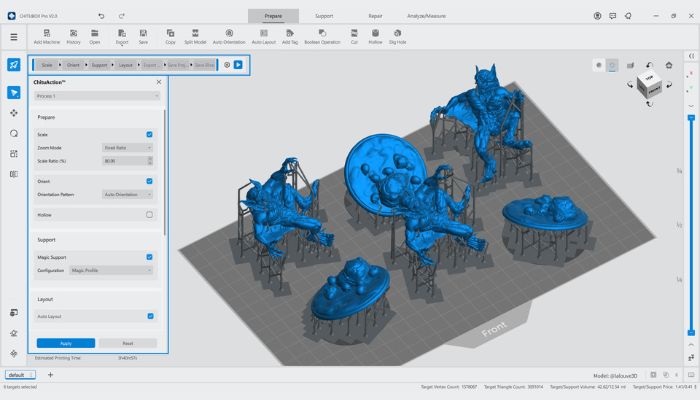Add a new profile with plus button

coord(50,375)
